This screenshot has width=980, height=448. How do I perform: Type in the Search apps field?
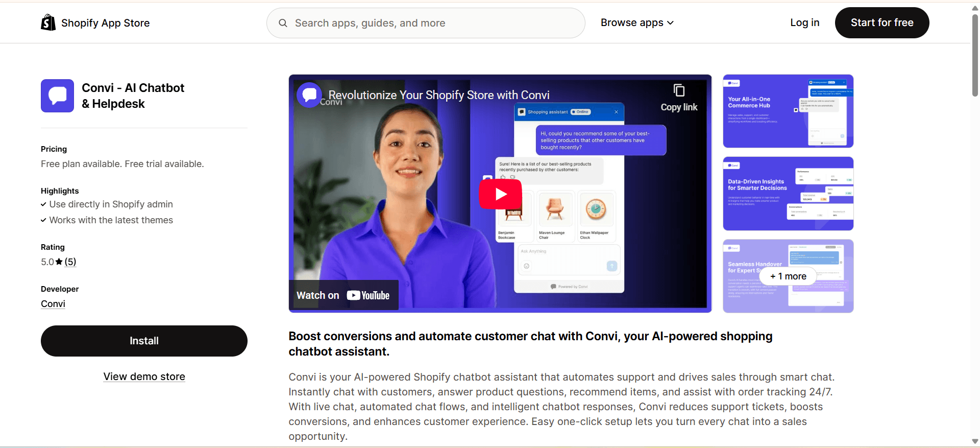pos(434,23)
